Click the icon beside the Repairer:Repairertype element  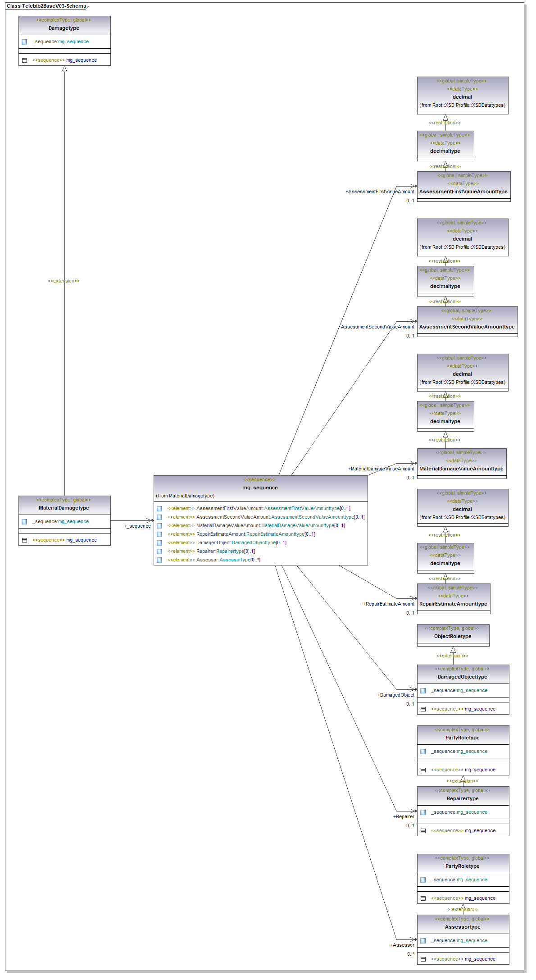[159, 552]
